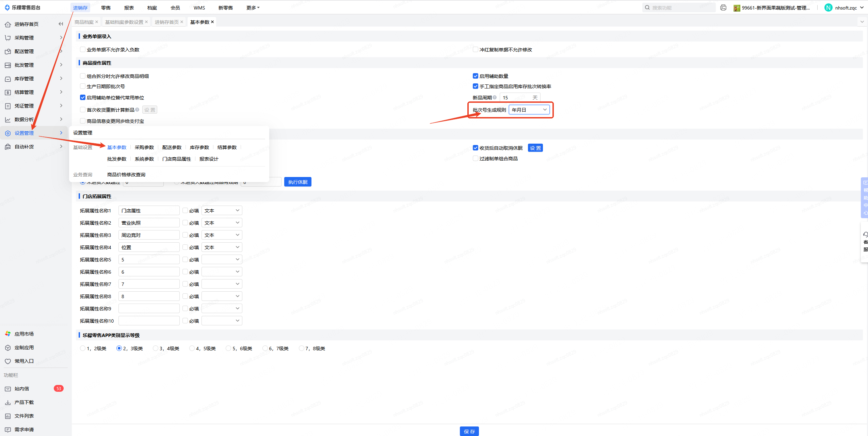Click the 保存 button
This screenshot has width=868, height=436.
469,431
